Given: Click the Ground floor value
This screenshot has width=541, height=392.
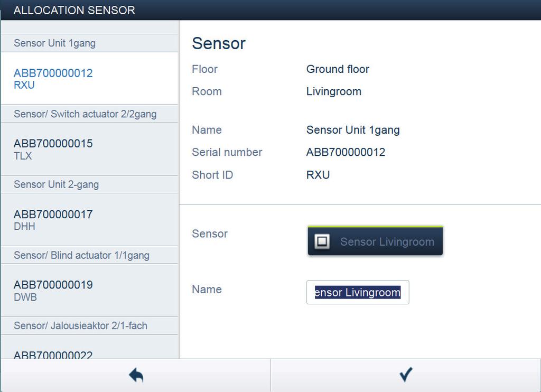Looking at the screenshot, I should [x=338, y=69].
